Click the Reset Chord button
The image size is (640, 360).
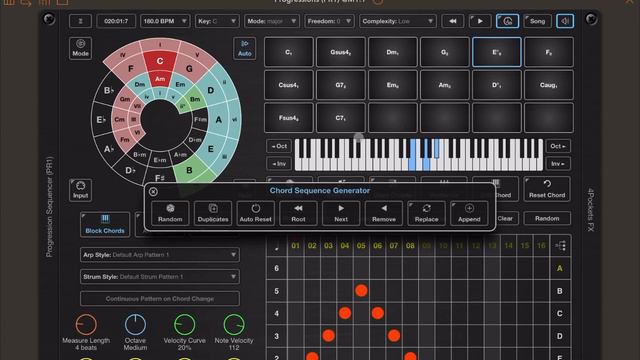coord(547,189)
